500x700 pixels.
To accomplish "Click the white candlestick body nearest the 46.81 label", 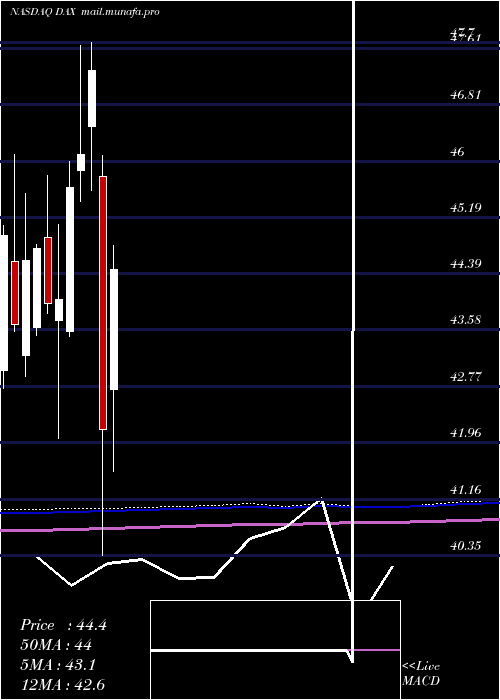I will (92, 98).
